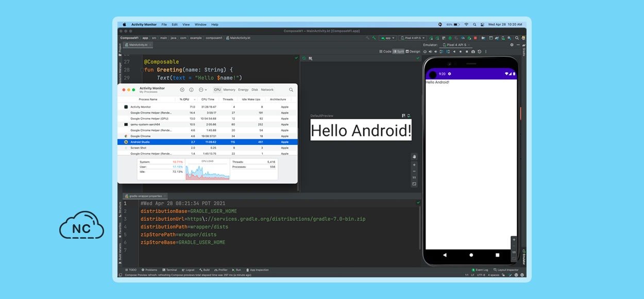This screenshot has height=299, width=644.
Task: Open the app run configuration dropdown
Action: [x=387, y=38]
